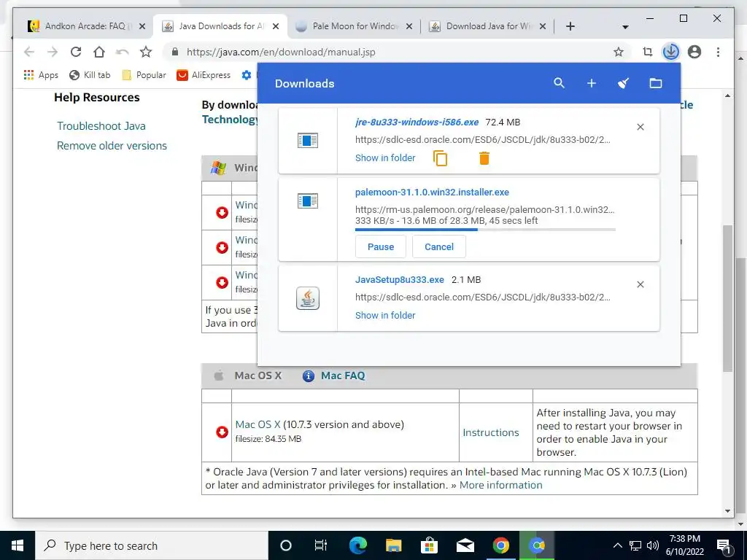This screenshot has height=560, width=747.
Task: Click the plus icon in Downloads header
Action: coord(591,83)
